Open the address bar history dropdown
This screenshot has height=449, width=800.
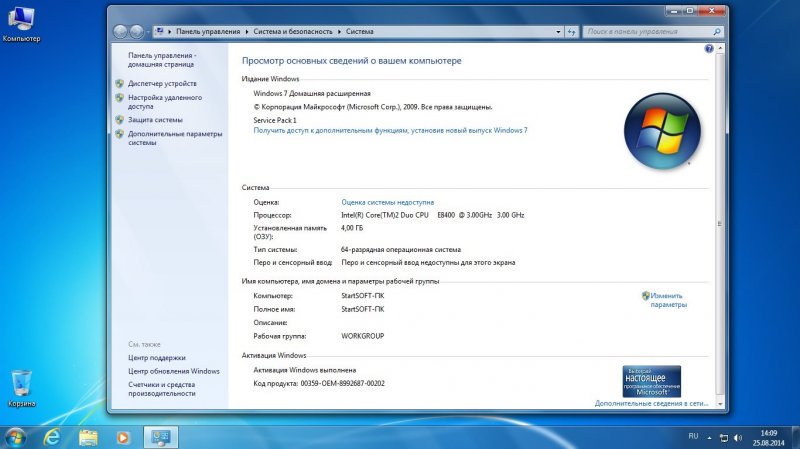(558, 32)
